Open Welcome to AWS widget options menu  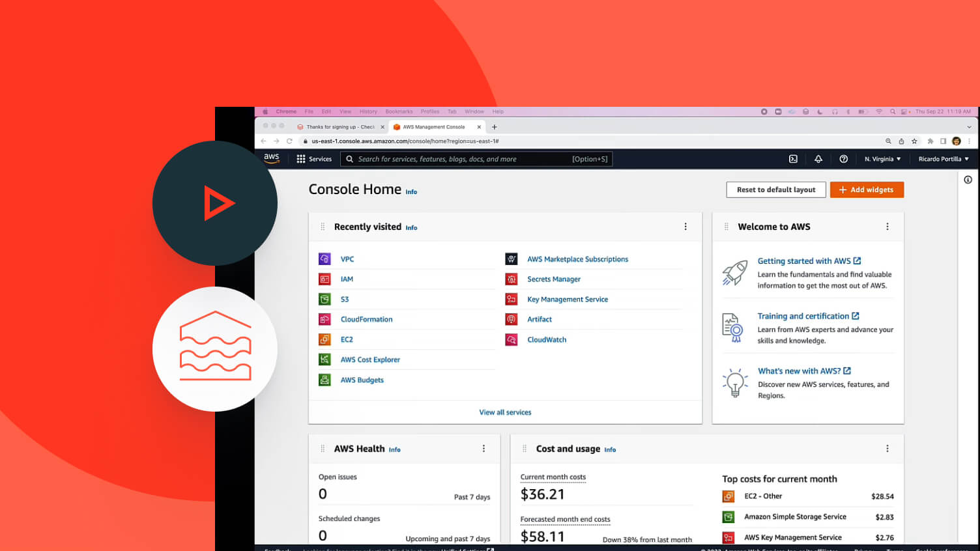pyautogui.click(x=887, y=227)
